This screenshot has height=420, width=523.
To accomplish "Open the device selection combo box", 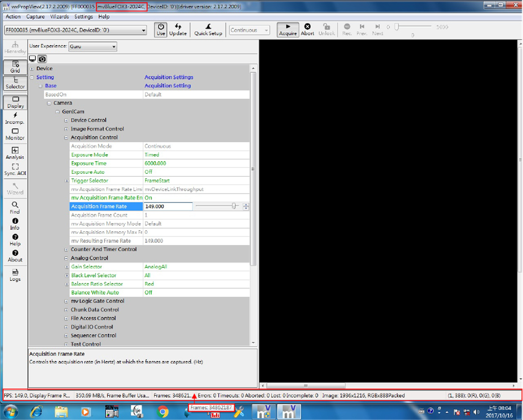I will point(76,30).
